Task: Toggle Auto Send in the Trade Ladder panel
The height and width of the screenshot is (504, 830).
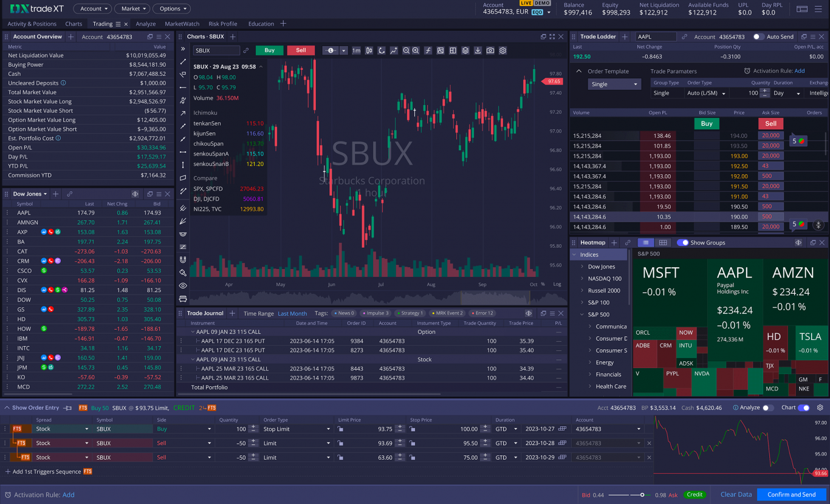Action: point(758,36)
